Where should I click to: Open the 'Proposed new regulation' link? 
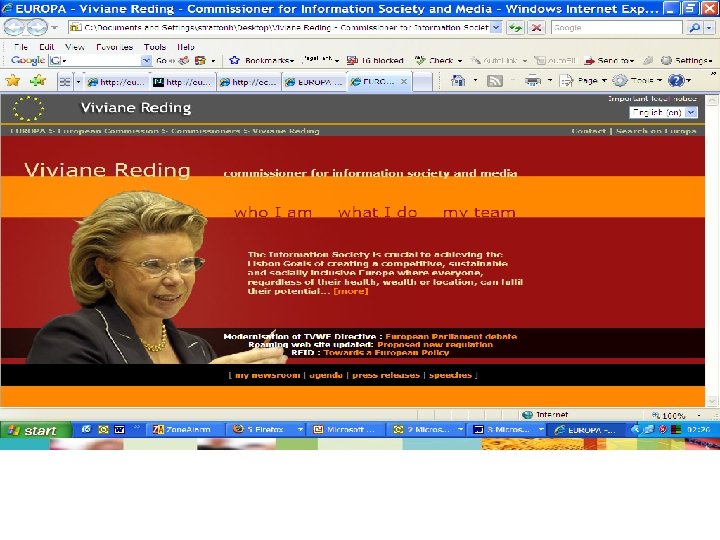point(435,345)
